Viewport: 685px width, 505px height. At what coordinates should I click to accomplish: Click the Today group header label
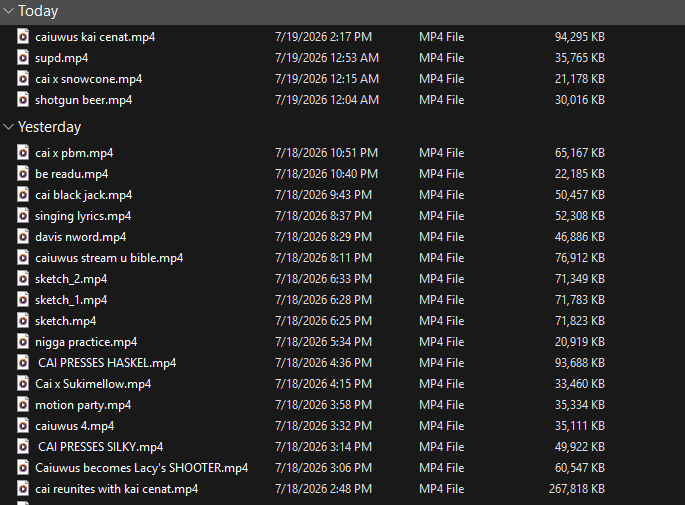pos(38,11)
